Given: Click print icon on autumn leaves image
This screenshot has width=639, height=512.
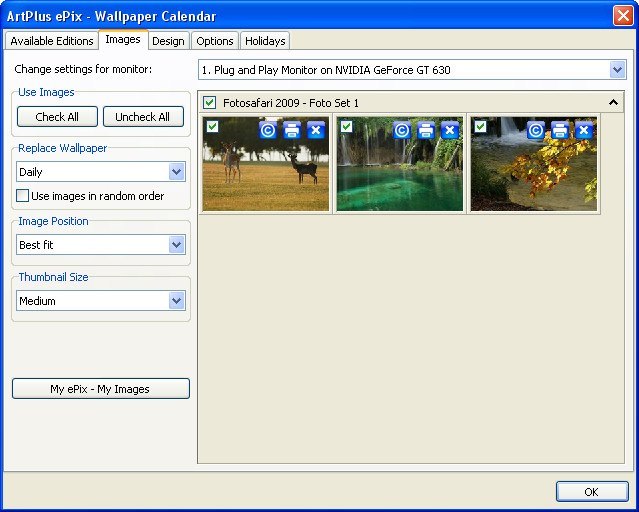Looking at the screenshot, I should point(560,130).
